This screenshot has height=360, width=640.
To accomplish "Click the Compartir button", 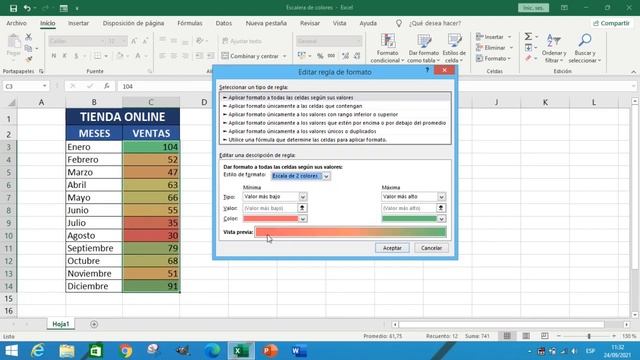I will pyautogui.click(x=611, y=23).
